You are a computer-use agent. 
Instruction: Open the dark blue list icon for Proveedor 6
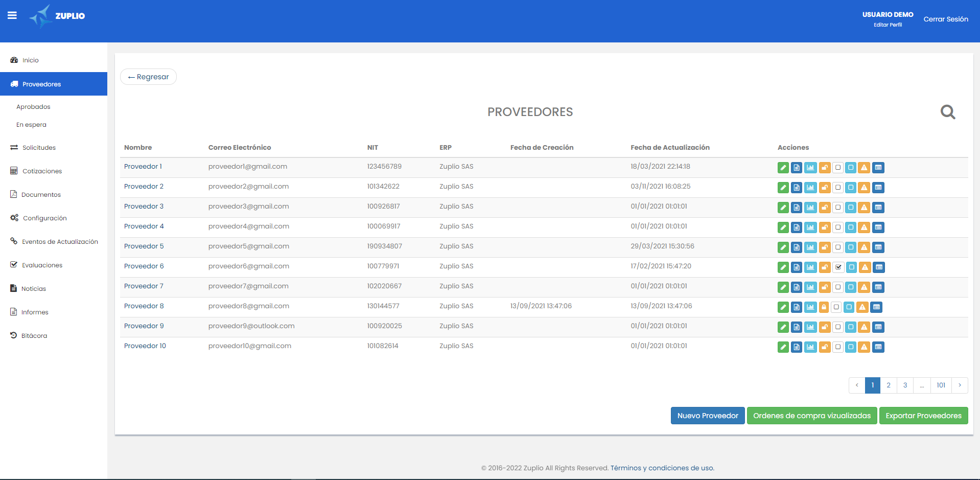(x=879, y=267)
